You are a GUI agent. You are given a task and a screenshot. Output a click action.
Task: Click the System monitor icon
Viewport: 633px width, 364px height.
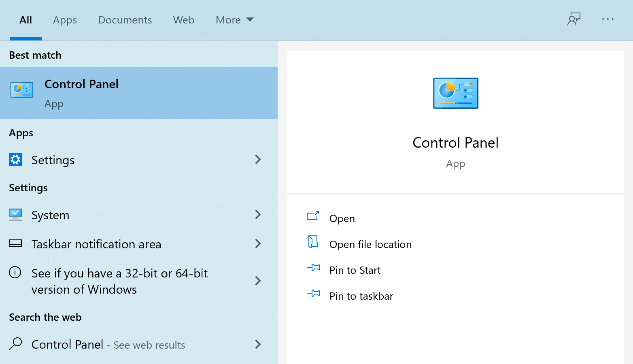click(x=15, y=214)
